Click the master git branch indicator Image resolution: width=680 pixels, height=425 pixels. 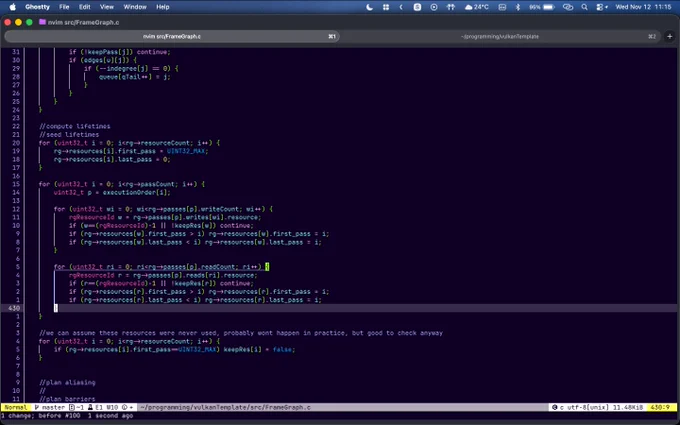click(x=50, y=407)
